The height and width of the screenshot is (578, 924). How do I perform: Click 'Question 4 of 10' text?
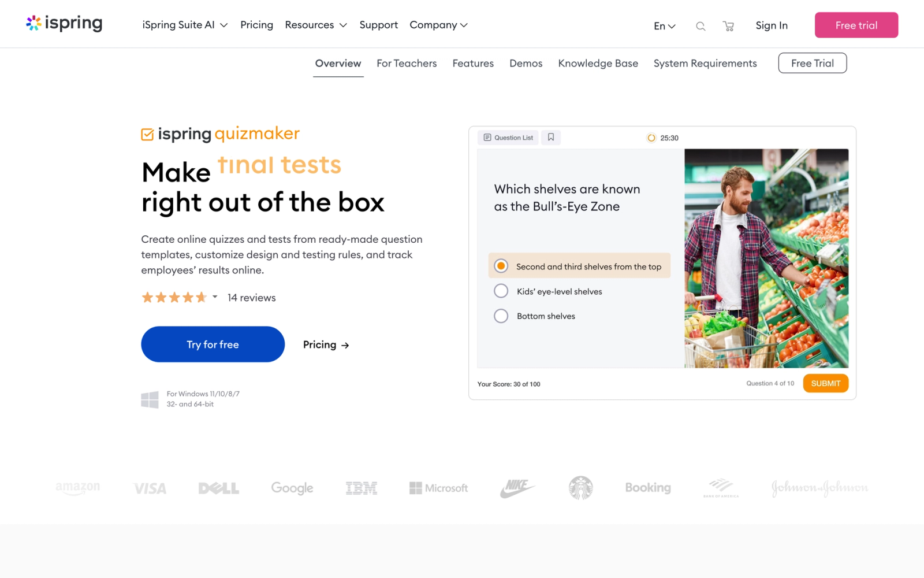point(770,383)
